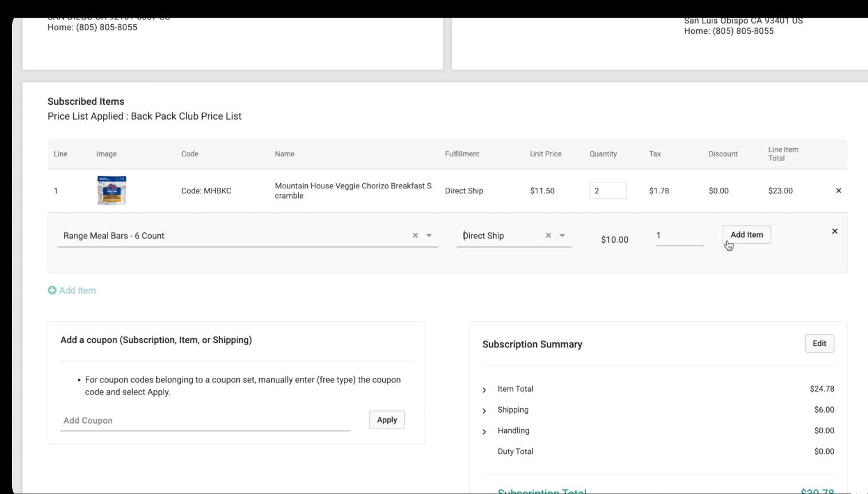Click the Mountain House Veggie Chorizo product name
This screenshot has width=868, height=494.
coord(353,191)
